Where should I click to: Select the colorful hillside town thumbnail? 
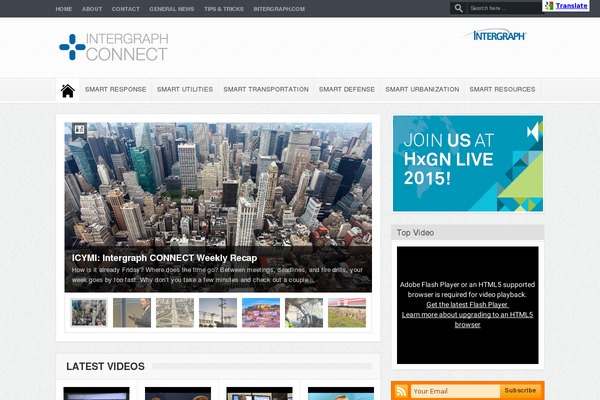(261, 313)
